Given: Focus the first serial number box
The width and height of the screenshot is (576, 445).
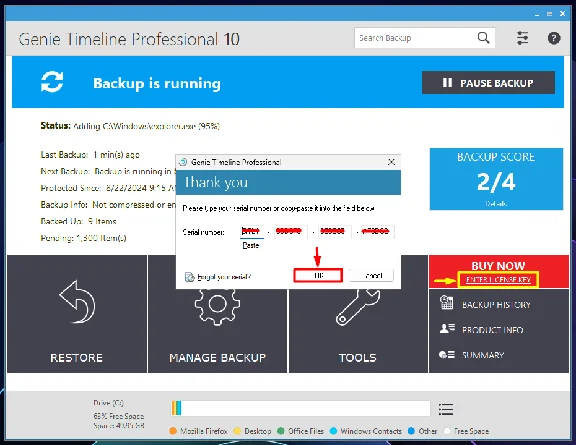Looking at the screenshot, I should 252,232.
